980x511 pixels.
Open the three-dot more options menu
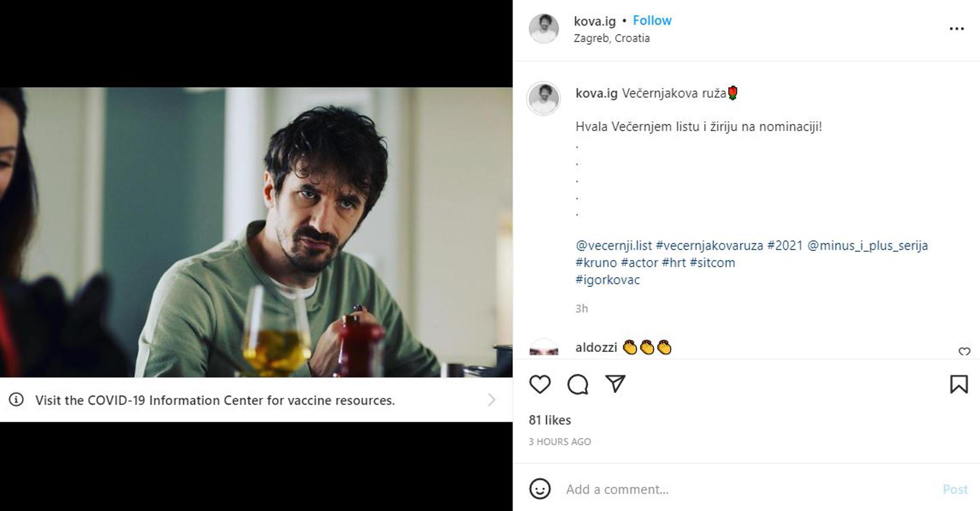pyautogui.click(x=956, y=29)
